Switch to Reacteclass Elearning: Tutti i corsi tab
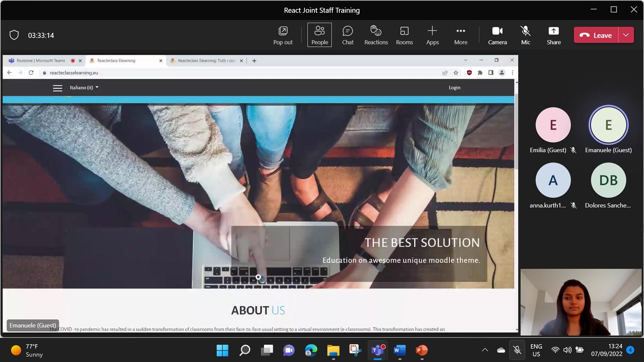The image size is (644, 362). pos(207,60)
